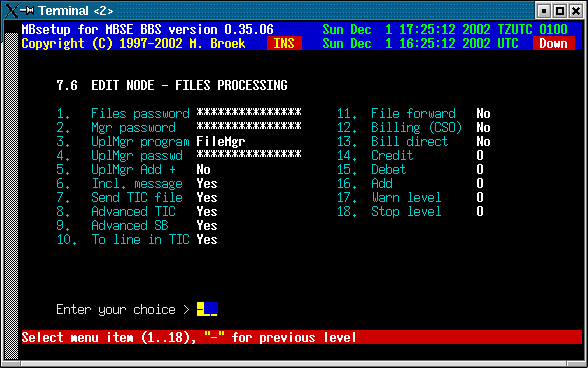Image resolution: width=588 pixels, height=368 pixels.
Task: Select the Send TIC file menu item
Action: (x=137, y=197)
